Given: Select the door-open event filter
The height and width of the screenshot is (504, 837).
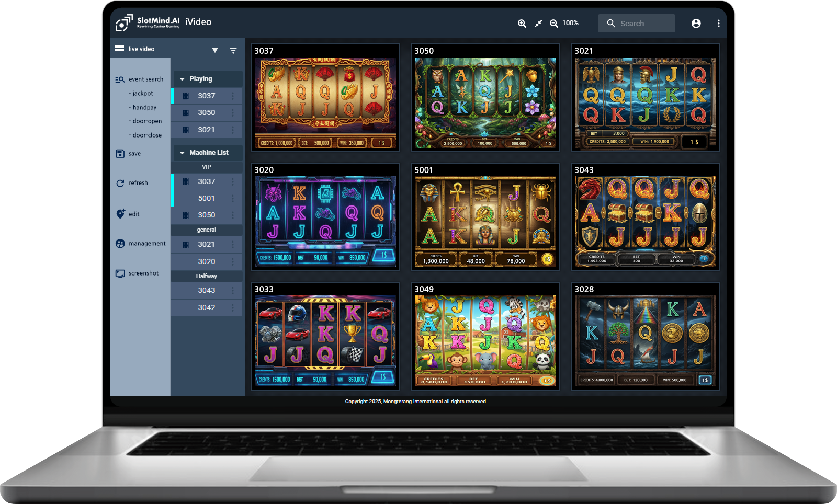Looking at the screenshot, I should 147,121.
